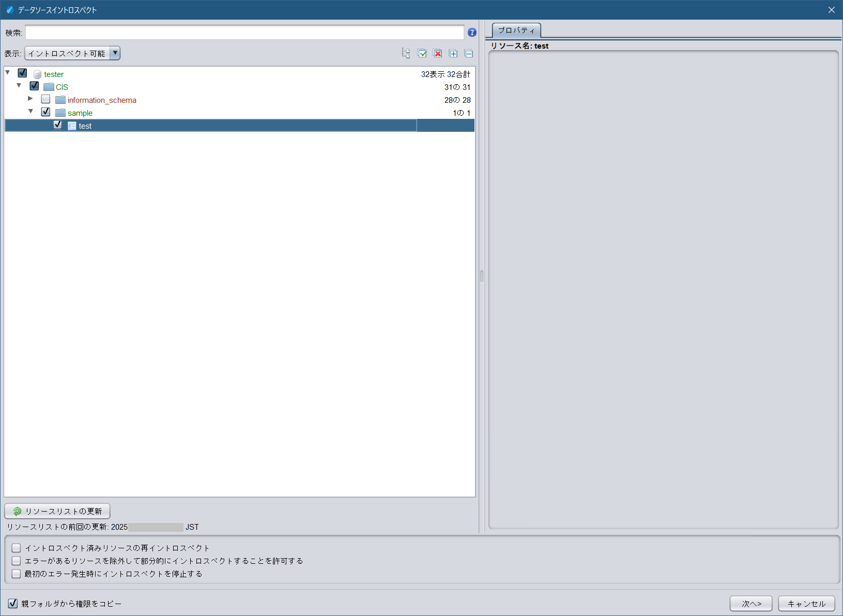Switch to the プロパティ tab
The height and width of the screenshot is (616, 843).
pyautogui.click(x=516, y=30)
